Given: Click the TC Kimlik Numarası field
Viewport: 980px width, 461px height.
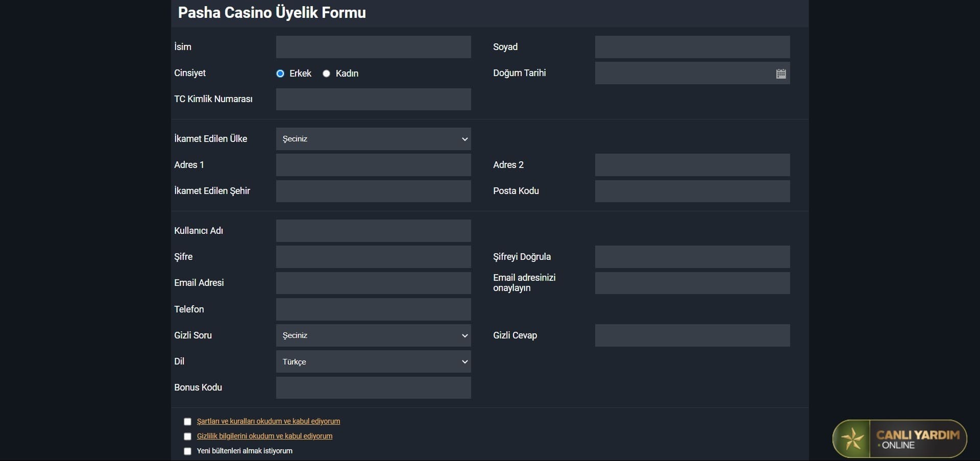Looking at the screenshot, I should point(373,99).
